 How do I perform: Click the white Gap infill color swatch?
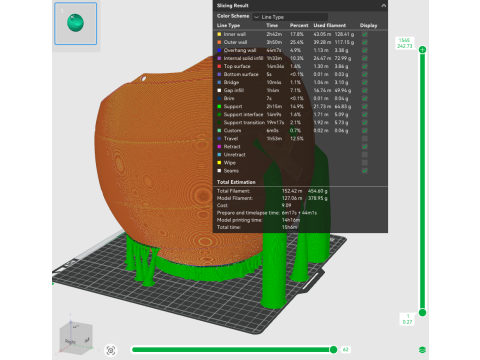tap(219, 90)
